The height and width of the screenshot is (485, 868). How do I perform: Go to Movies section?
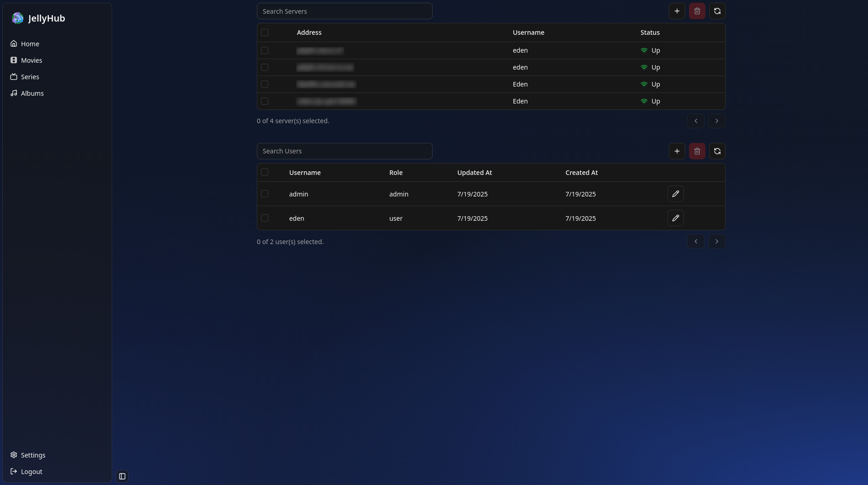coord(26,60)
